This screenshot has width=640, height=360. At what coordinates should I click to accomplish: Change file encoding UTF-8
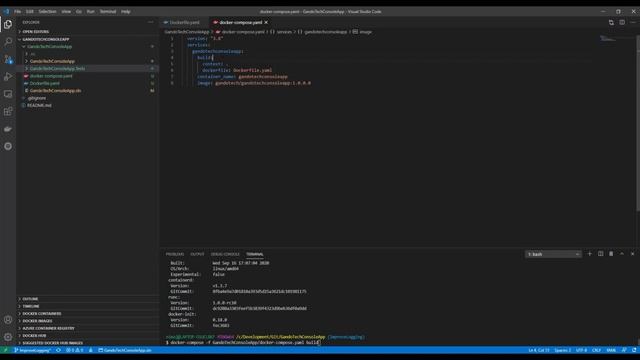(581, 350)
